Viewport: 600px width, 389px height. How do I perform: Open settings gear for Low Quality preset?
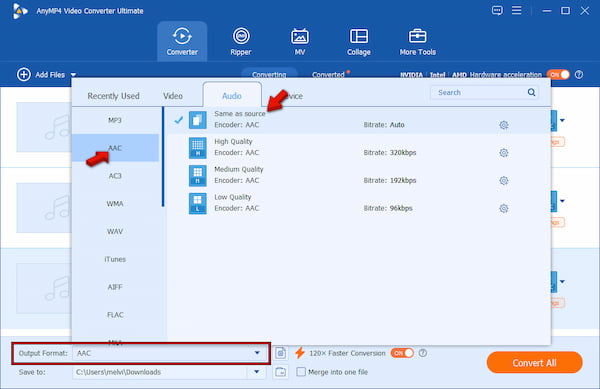pos(504,208)
